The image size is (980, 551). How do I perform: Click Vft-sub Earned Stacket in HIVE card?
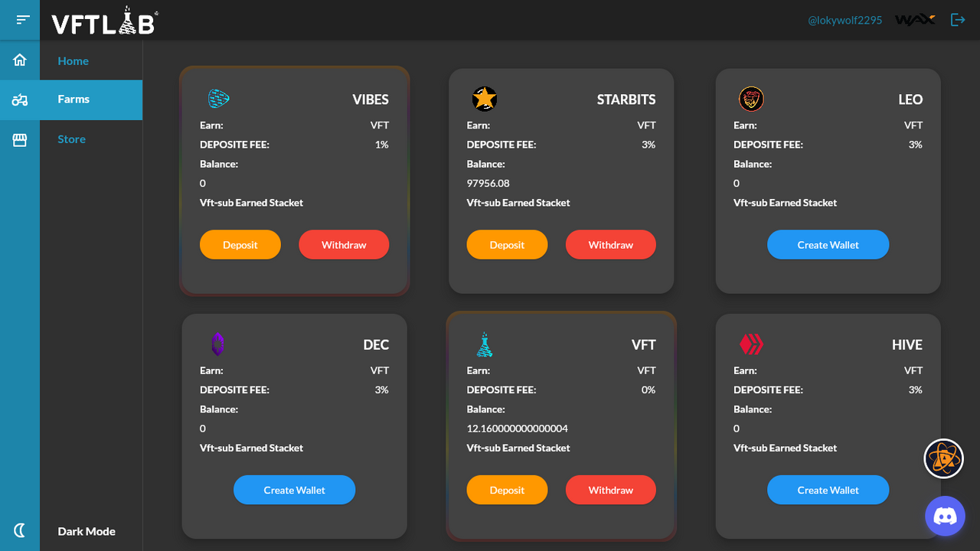[786, 448]
